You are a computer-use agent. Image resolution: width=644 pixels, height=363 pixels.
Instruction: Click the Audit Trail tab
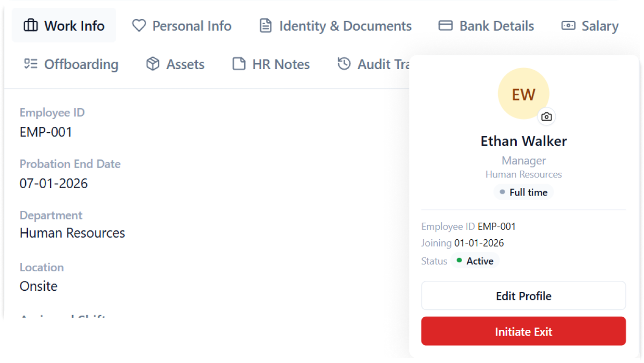tap(373, 64)
